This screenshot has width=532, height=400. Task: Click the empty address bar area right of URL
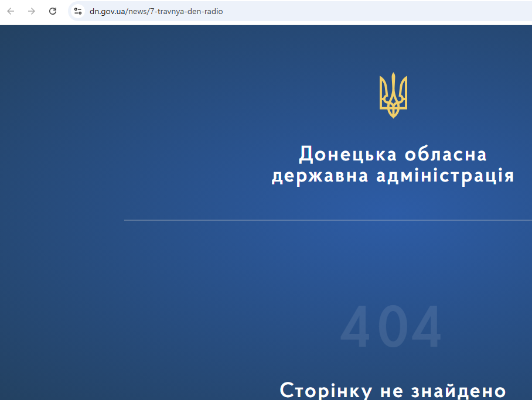pyautogui.click(x=381, y=11)
